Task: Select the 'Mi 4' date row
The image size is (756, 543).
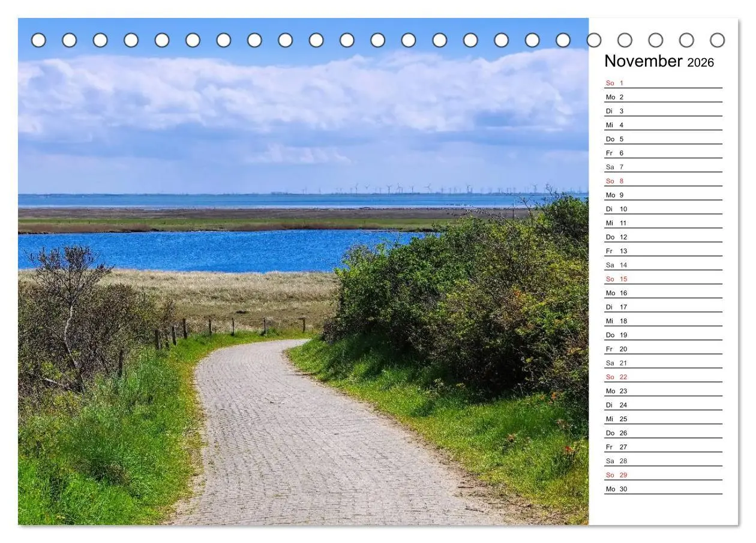Action: pyautogui.click(x=663, y=125)
